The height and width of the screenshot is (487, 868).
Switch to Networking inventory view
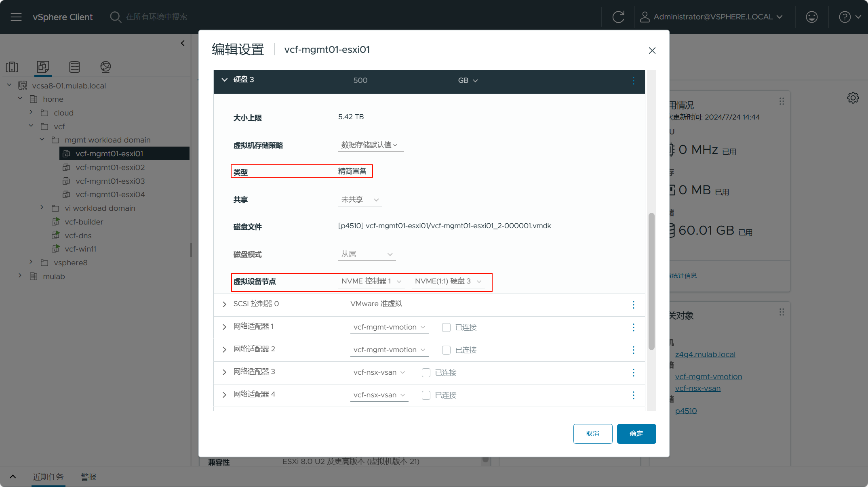(105, 67)
